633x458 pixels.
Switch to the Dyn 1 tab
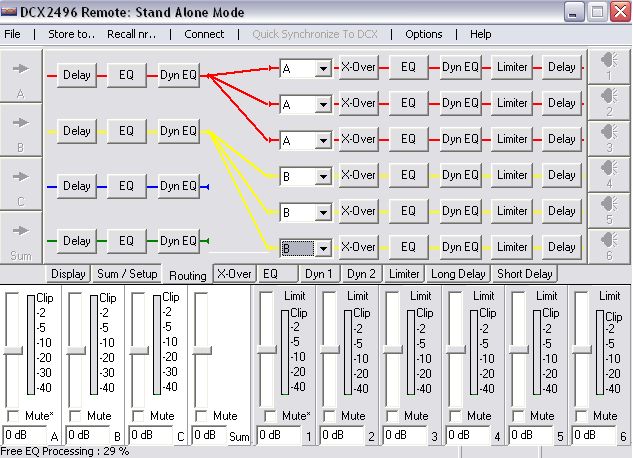click(x=319, y=274)
